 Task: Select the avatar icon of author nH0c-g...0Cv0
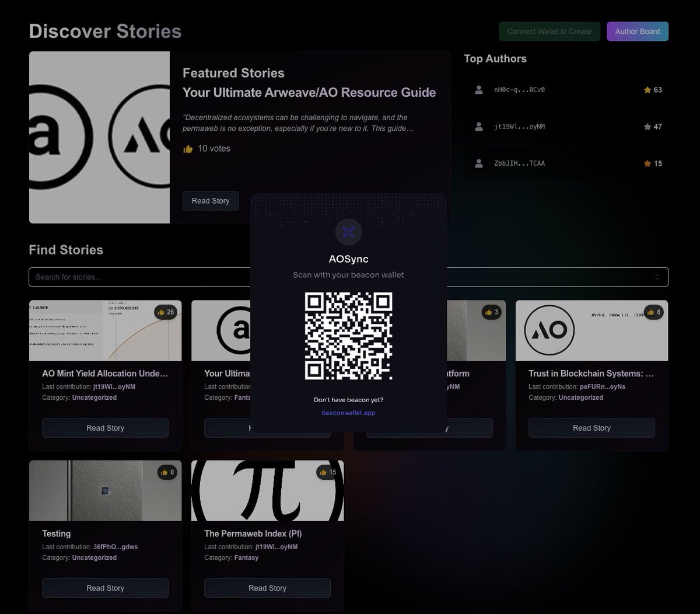[479, 90]
